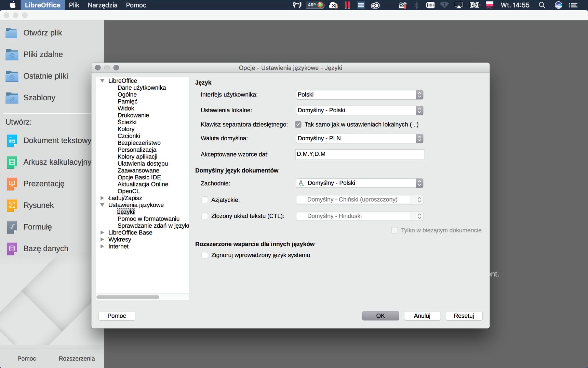Click the Szablony folder icon
This screenshot has height=368, width=588.
11,98
